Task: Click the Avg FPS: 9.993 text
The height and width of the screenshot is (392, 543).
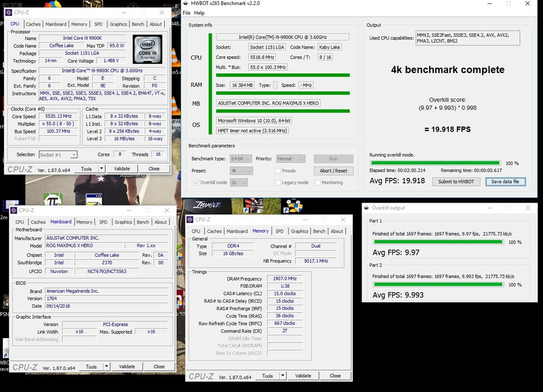Action: point(398,295)
